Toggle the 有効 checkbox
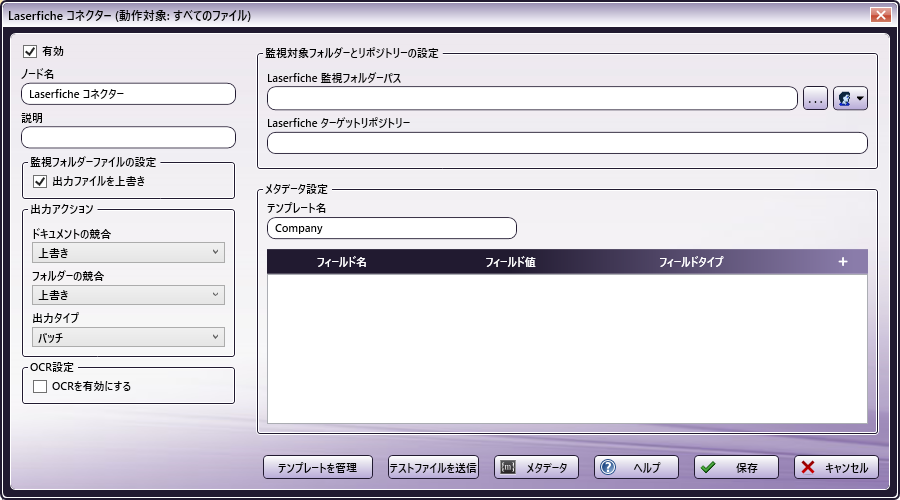 pyautogui.click(x=30, y=52)
